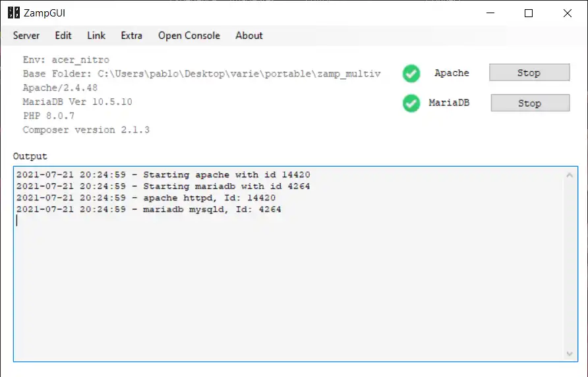Close the ZampGUI window
This screenshot has height=377, width=588.
568,13
